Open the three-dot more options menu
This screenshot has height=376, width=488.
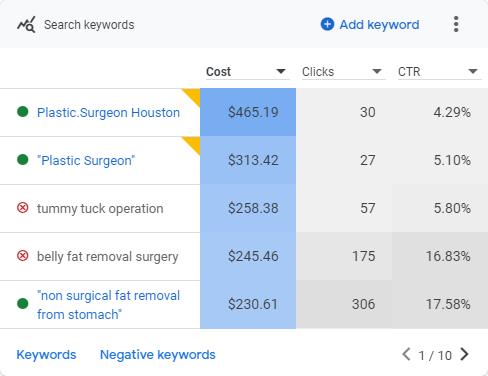pos(456,24)
